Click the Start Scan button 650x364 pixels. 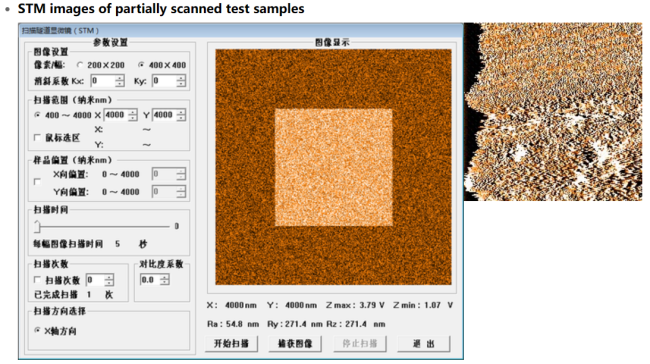pos(231,344)
